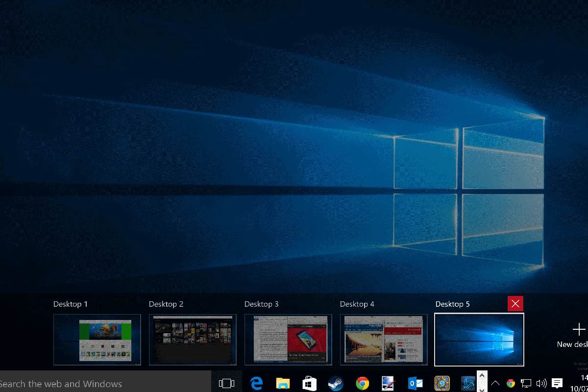Open Outlook from the taskbar
The height and width of the screenshot is (392, 588).
coord(415,383)
